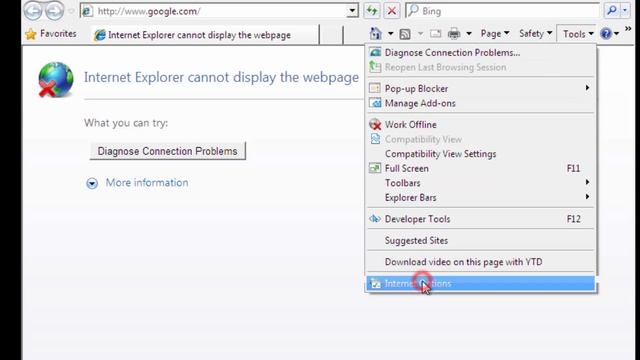The image size is (640, 360).
Task: Toggle Suggested Sites menu item
Action: [480, 240]
